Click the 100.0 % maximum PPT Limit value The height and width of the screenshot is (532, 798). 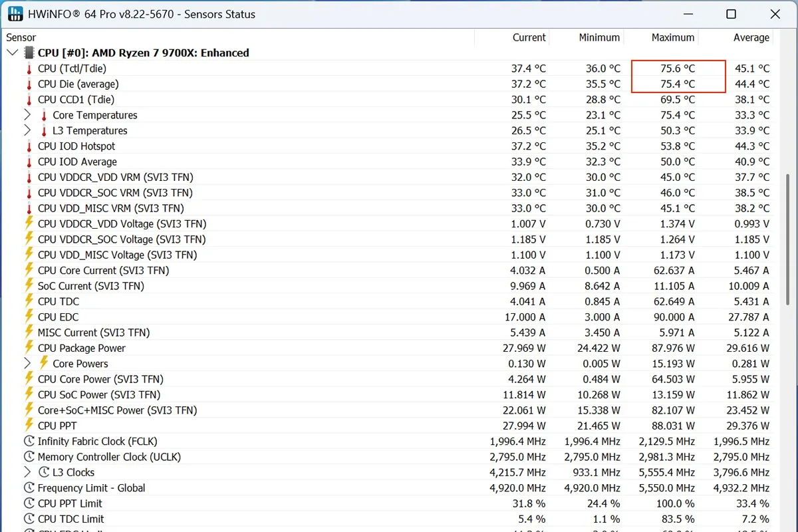[676, 503]
